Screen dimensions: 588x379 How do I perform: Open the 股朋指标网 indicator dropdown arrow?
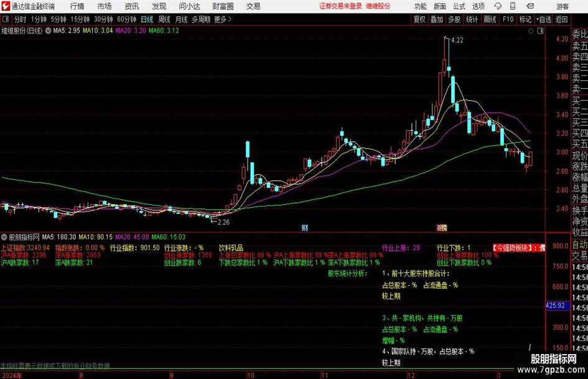(x=4, y=237)
